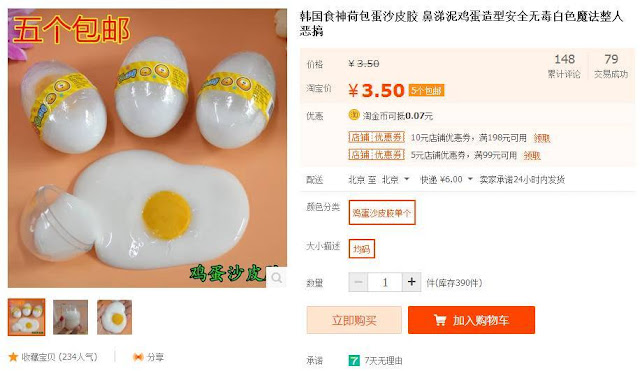
Task: Increase quantity with plus button
Action: 411,282
